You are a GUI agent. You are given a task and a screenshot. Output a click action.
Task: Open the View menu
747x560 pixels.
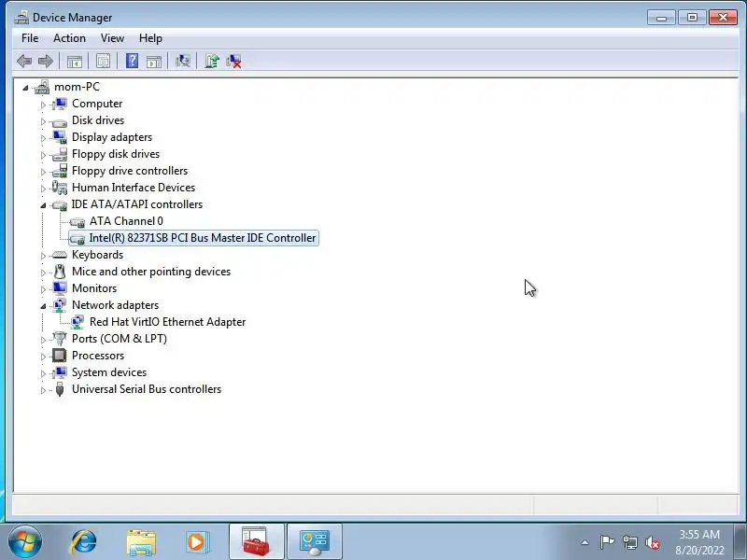(x=112, y=38)
